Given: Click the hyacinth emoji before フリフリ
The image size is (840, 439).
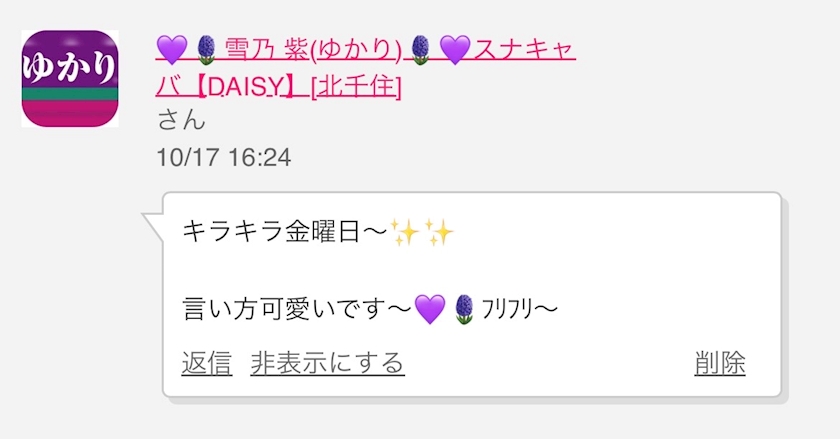Looking at the screenshot, I should pyautogui.click(x=464, y=309).
